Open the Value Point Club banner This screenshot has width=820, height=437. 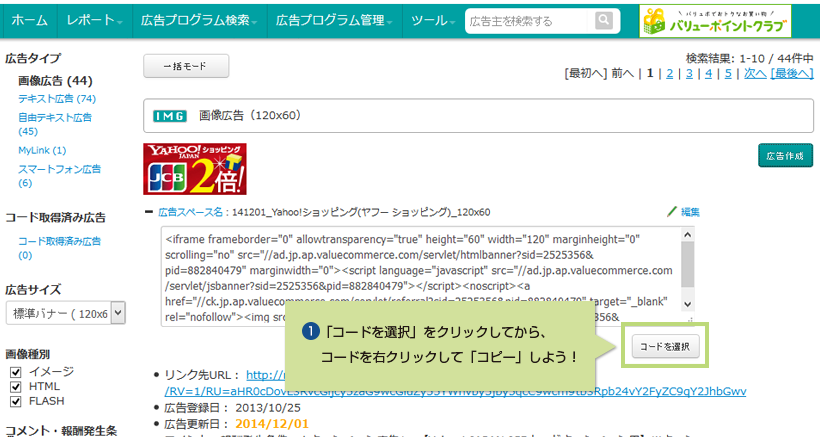click(715, 21)
